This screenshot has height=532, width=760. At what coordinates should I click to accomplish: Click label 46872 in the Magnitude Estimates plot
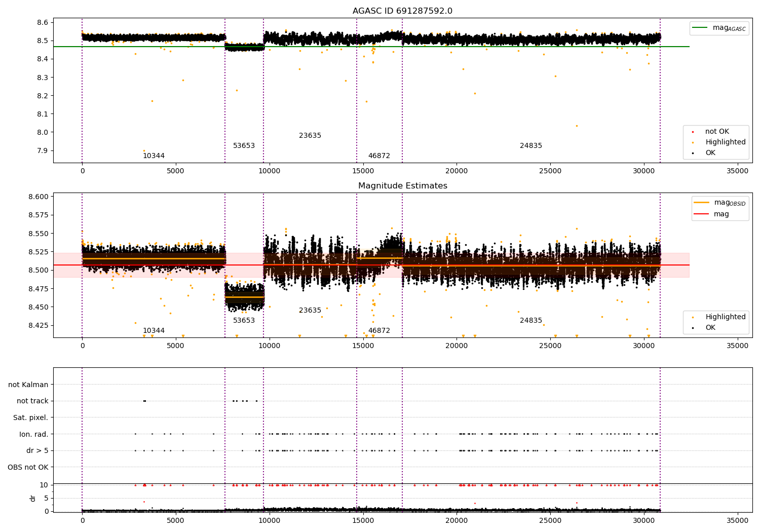coord(379,331)
